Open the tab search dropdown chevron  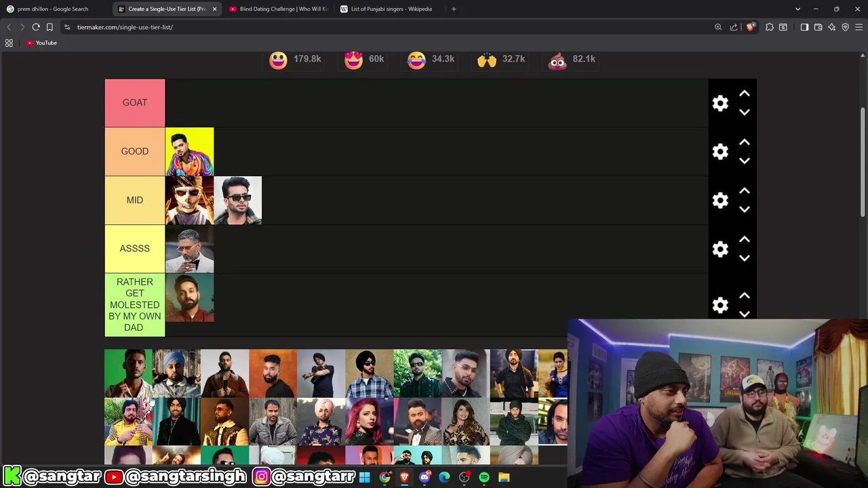tap(797, 9)
